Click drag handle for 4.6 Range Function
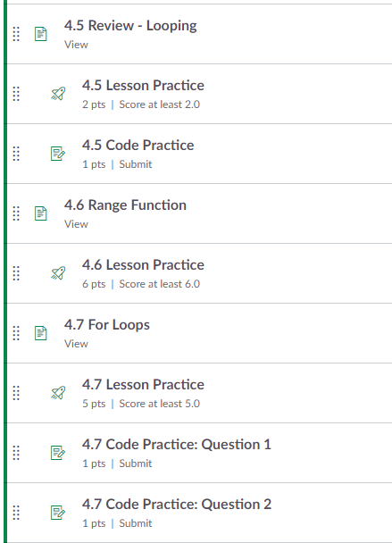This screenshot has height=543, width=392. click(x=16, y=213)
